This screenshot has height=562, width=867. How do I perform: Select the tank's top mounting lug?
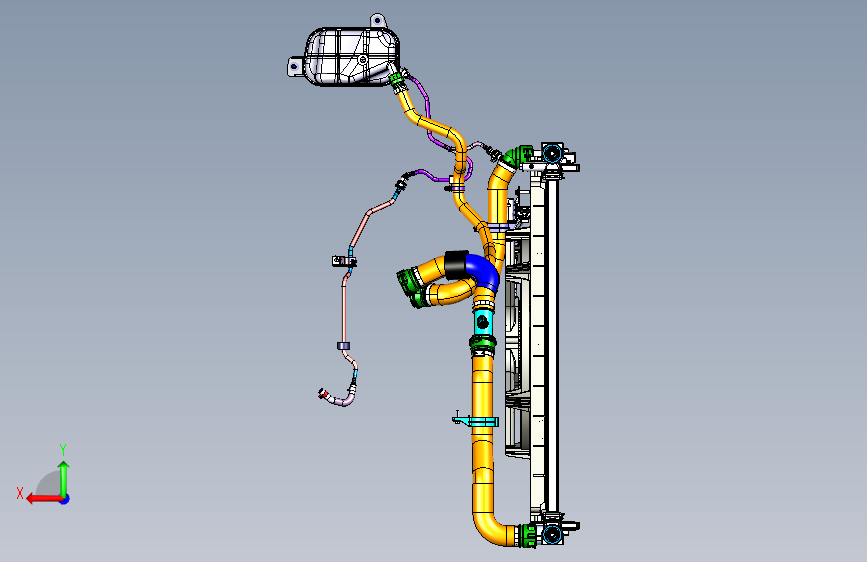point(377,20)
